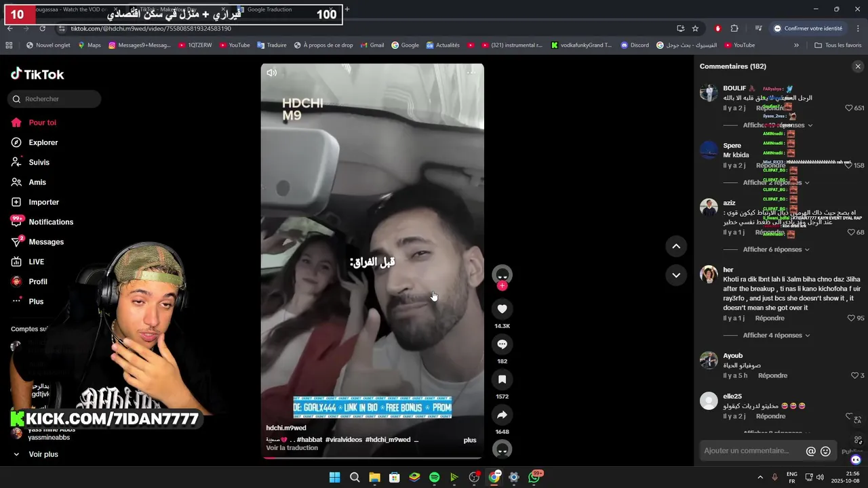Open Chrome extensions puzzle icon
The height and width of the screenshot is (488, 868).
(x=734, y=28)
